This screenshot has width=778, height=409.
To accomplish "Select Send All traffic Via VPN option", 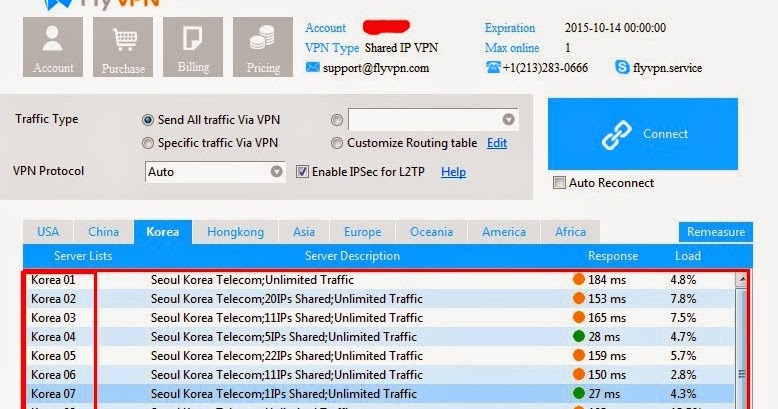I will click(147, 120).
